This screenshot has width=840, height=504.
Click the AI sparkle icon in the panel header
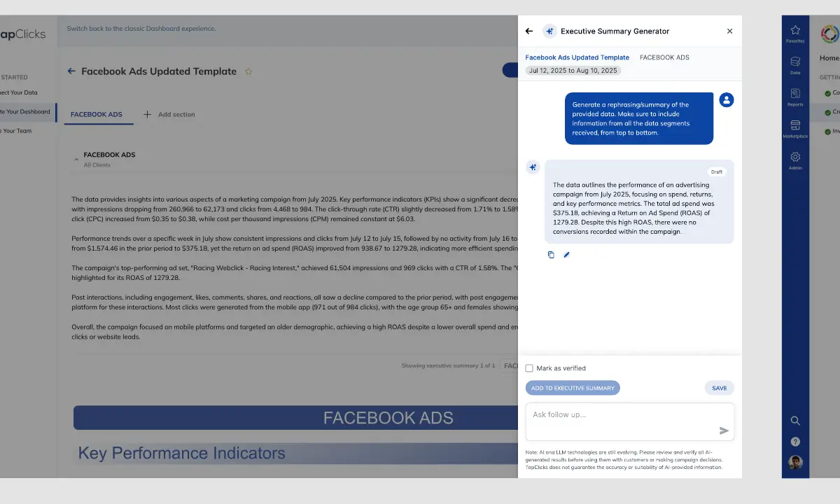(549, 31)
